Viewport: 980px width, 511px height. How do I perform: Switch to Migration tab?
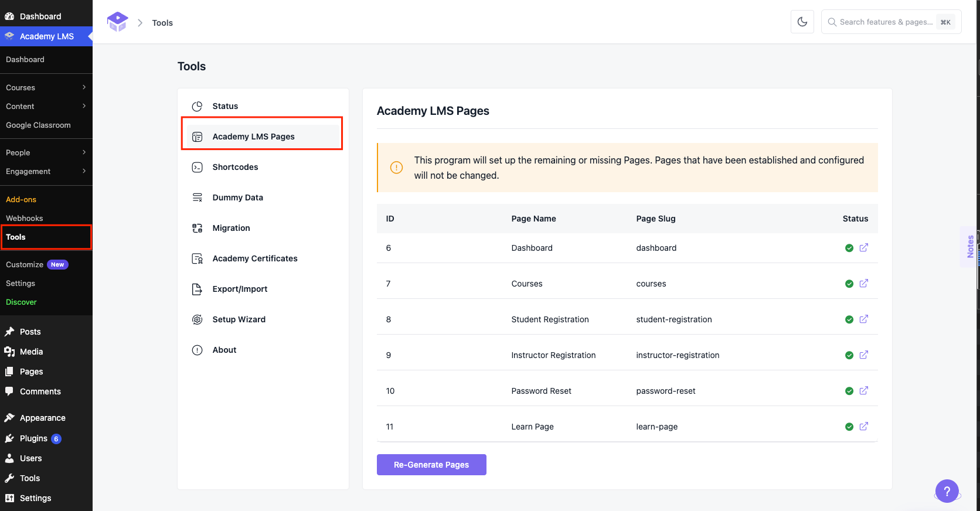(263, 228)
